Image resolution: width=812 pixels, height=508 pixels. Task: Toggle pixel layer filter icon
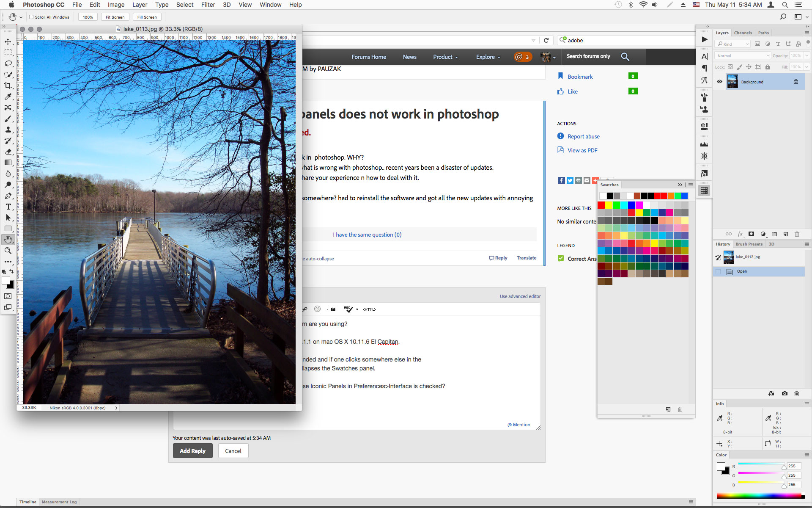[757, 44]
